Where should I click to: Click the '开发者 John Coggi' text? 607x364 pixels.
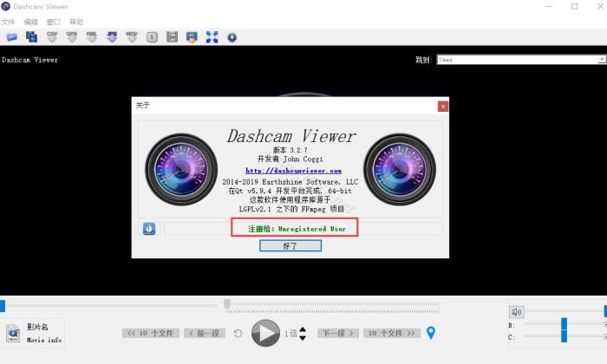coord(290,159)
